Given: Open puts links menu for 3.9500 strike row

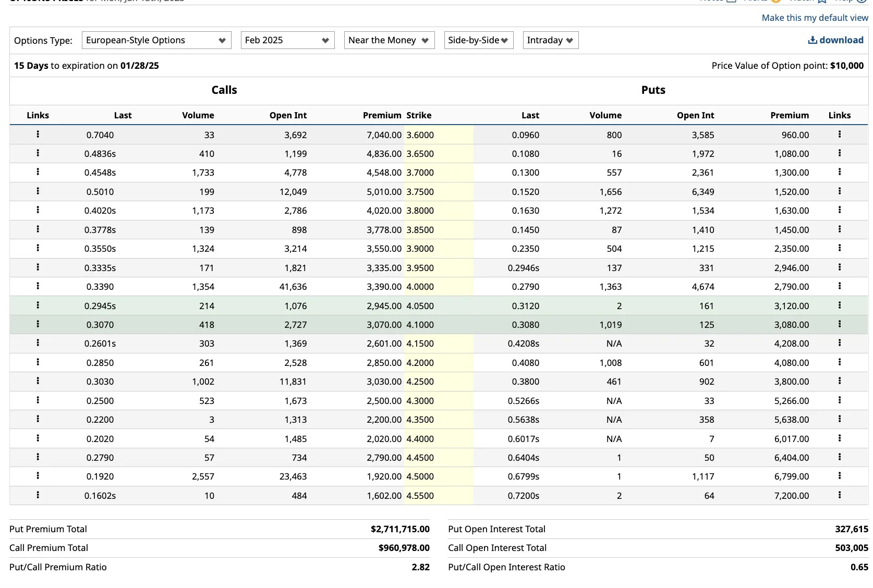Looking at the screenshot, I should click(840, 267).
